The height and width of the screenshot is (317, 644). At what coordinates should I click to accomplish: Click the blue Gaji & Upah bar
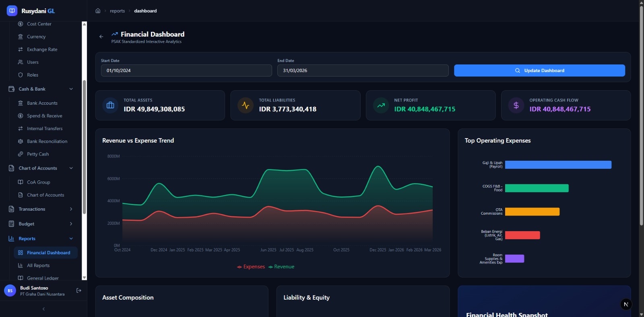(x=558, y=165)
